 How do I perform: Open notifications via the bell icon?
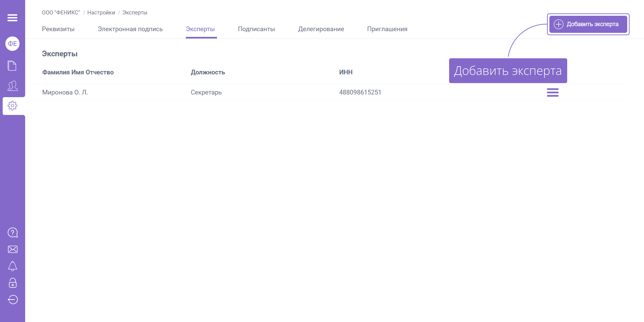pyautogui.click(x=12, y=266)
